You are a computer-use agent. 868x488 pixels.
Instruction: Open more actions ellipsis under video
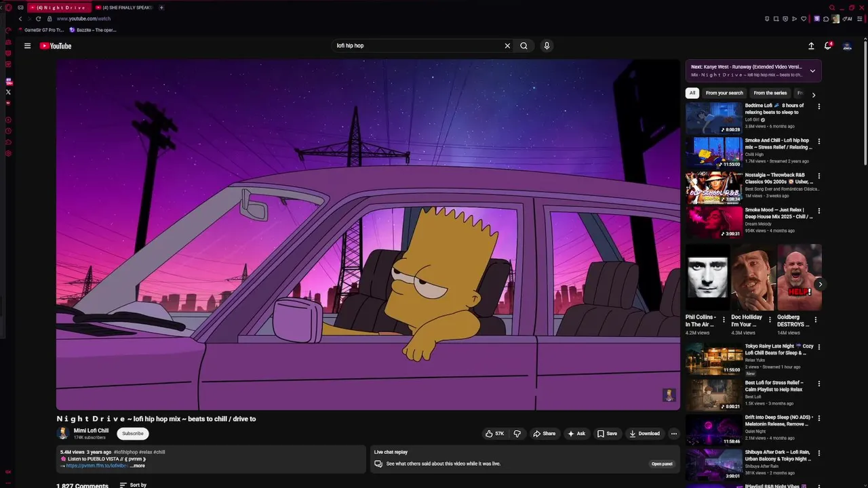673,434
